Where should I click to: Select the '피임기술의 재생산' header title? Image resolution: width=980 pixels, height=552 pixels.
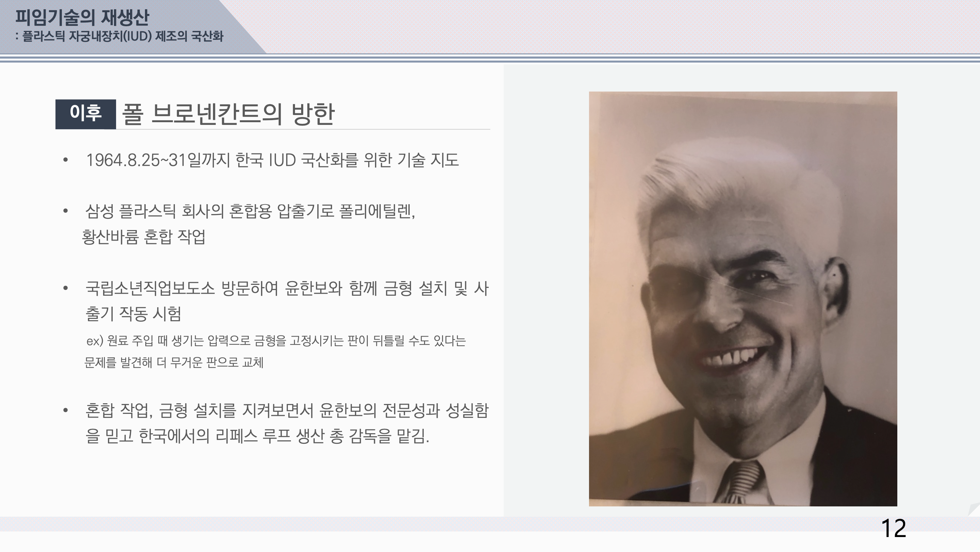click(x=82, y=17)
